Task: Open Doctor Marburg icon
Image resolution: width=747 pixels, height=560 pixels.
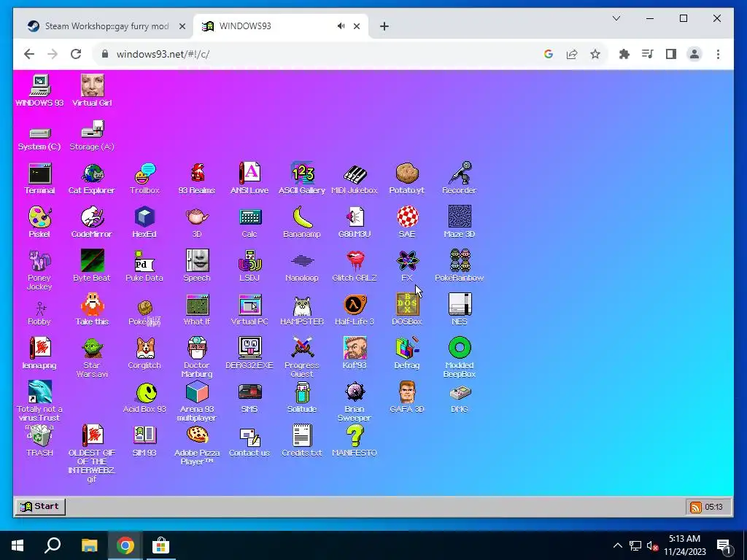Action: [197, 349]
